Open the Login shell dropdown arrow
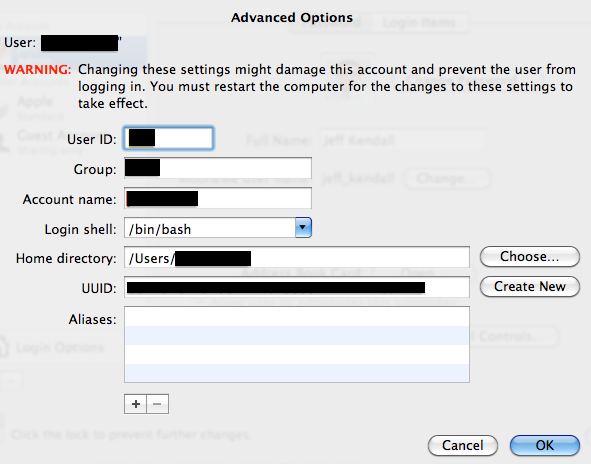The height and width of the screenshot is (464, 591). 303,228
